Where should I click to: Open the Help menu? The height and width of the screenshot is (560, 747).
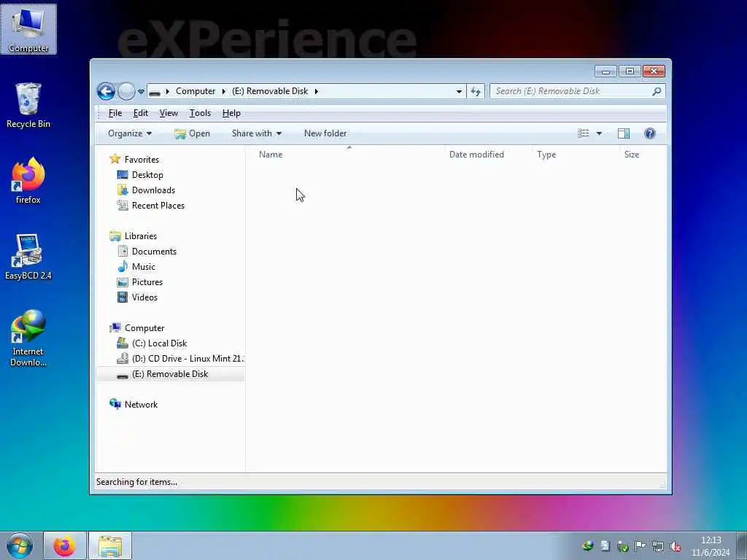click(231, 113)
